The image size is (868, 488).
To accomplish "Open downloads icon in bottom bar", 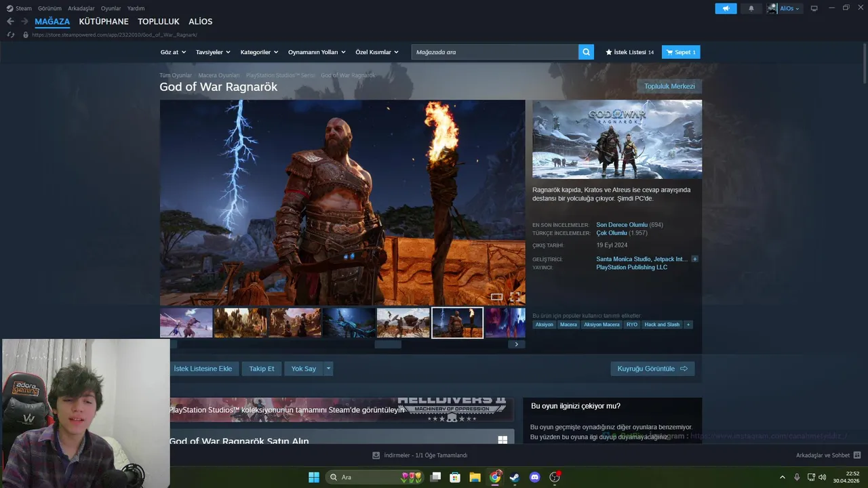I will tap(376, 455).
